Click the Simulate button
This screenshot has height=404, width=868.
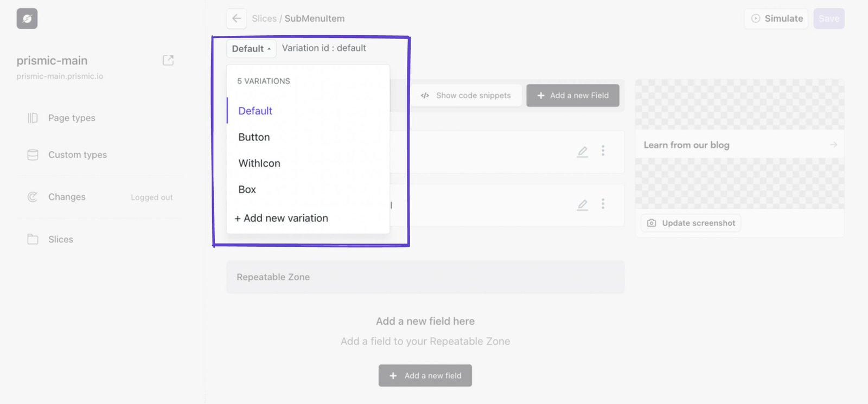(x=776, y=18)
